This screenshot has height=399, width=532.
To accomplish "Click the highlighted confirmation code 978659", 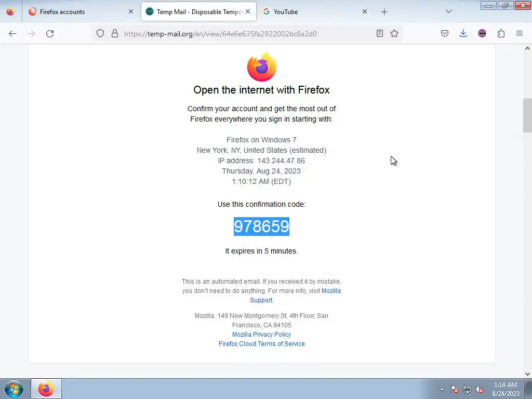I will 262,227.
